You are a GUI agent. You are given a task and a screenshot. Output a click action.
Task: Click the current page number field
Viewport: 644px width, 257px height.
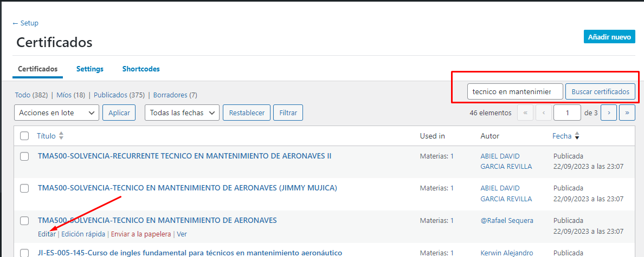click(x=567, y=113)
